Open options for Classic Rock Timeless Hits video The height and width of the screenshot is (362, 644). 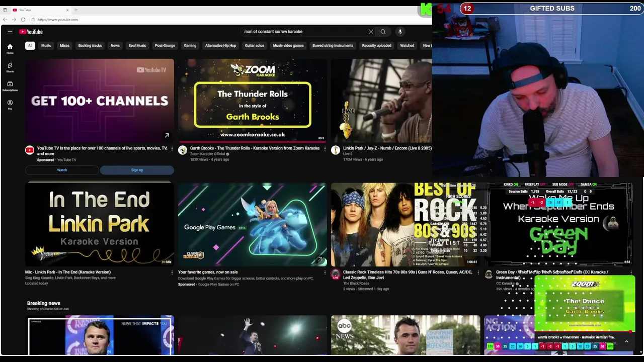pyautogui.click(x=477, y=273)
